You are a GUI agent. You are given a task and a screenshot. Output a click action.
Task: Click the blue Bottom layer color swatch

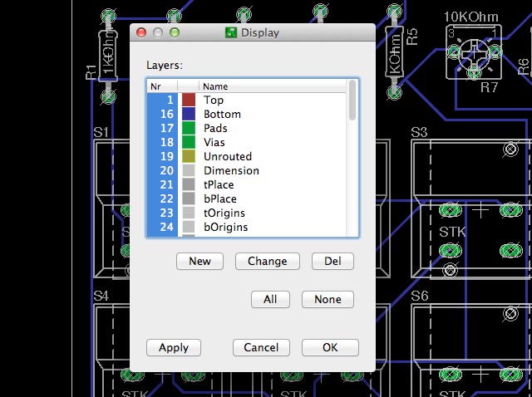pos(188,114)
